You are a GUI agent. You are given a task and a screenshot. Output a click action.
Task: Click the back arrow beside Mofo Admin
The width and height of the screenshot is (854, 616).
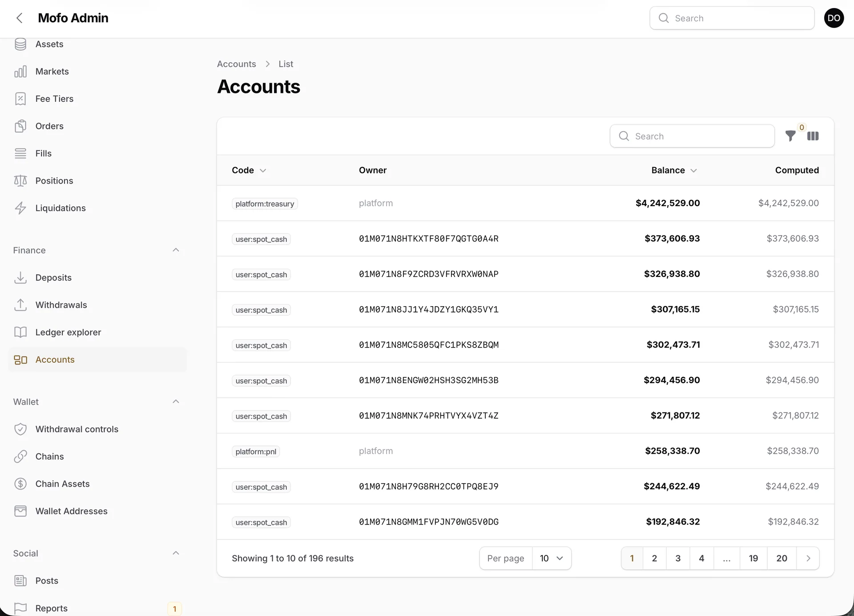click(x=19, y=18)
